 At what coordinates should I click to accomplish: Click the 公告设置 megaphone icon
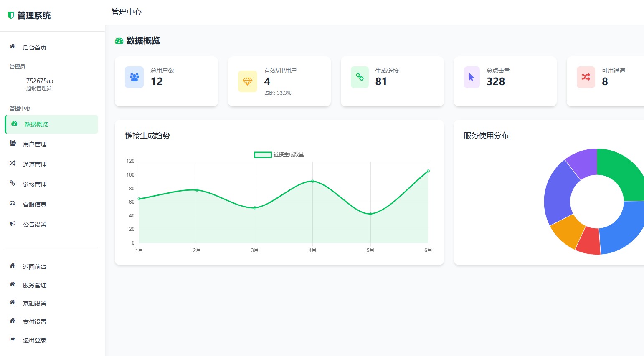(x=12, y=224)
